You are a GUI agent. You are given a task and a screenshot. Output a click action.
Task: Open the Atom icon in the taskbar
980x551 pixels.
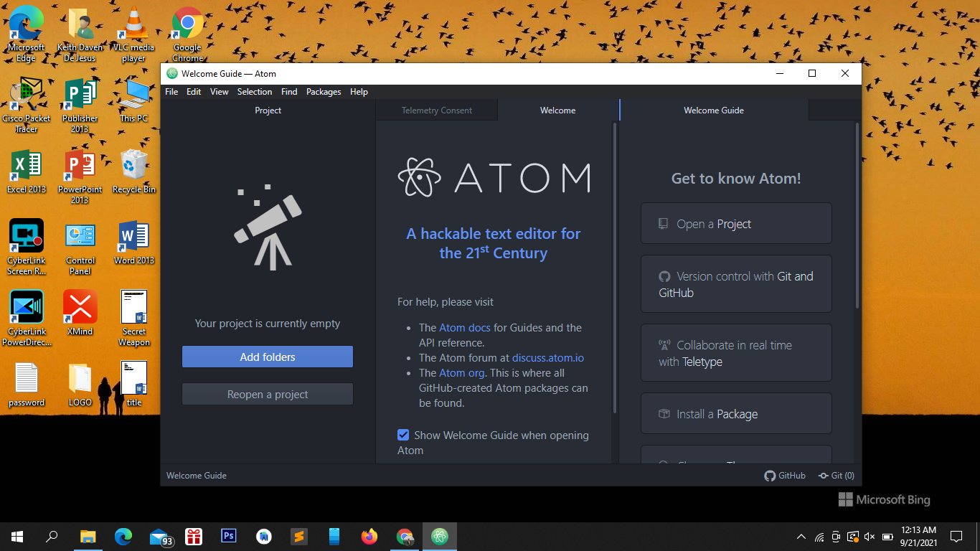[x=440, y=536]
